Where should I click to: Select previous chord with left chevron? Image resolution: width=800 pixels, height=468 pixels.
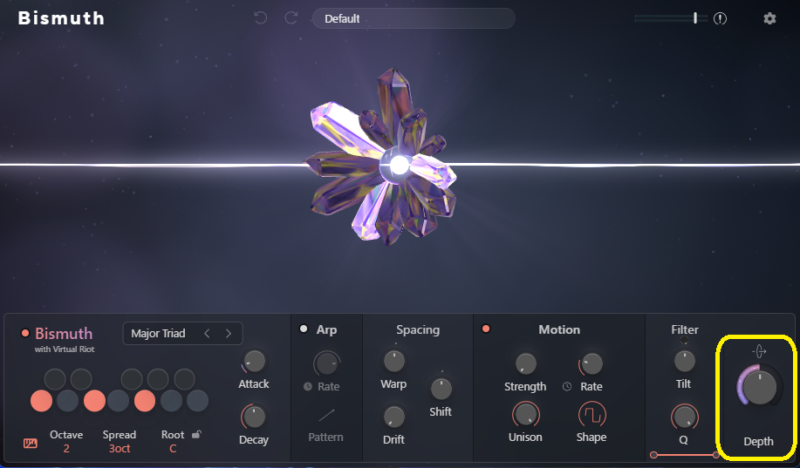tap(207, 333)
